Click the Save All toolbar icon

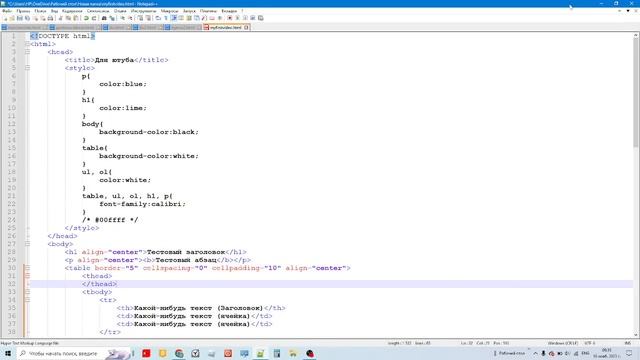(x=27, y=18)
